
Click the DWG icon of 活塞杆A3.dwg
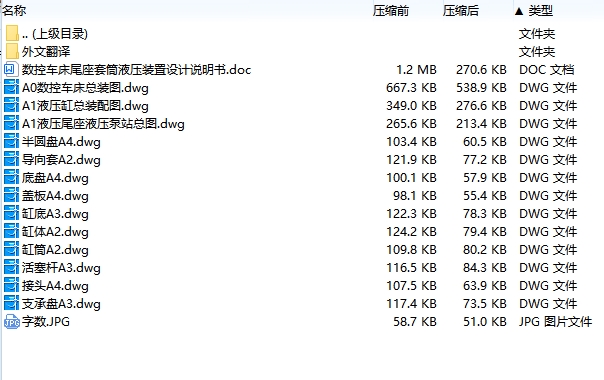[x=11, y=267]
